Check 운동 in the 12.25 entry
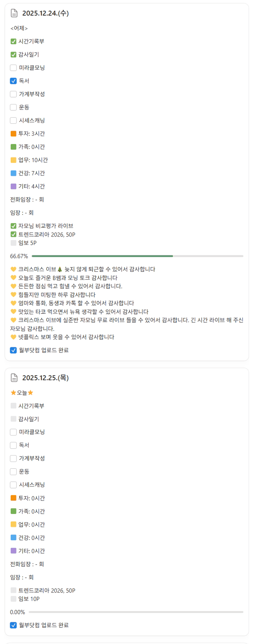253x644 pixels. (x=13, y=471)
